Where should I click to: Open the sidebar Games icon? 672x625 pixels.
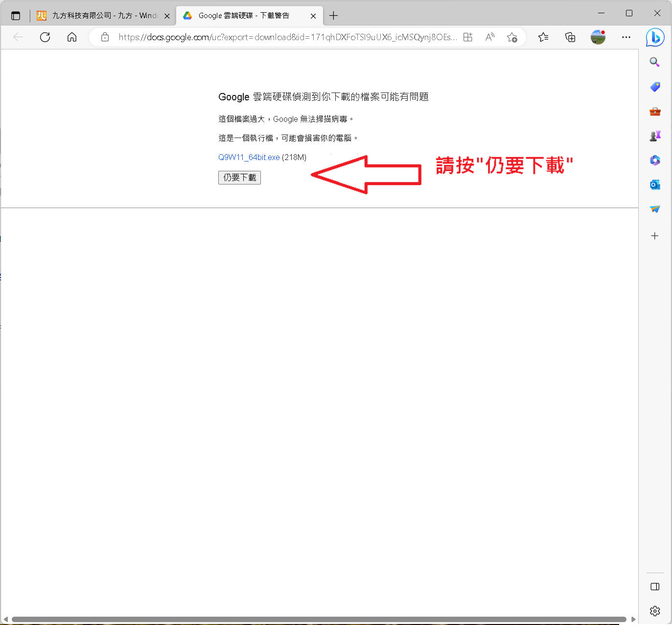(x=655, y=136)
